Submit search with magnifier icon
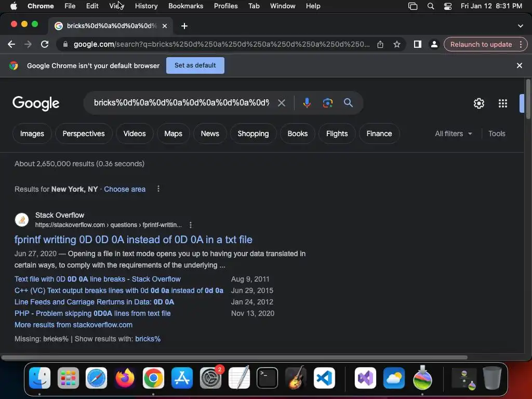Screen dimensions: 532x399 click(348, 103)
